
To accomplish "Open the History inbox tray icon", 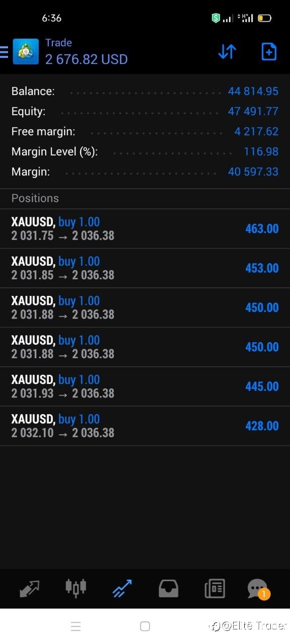I will coord(169,588).
